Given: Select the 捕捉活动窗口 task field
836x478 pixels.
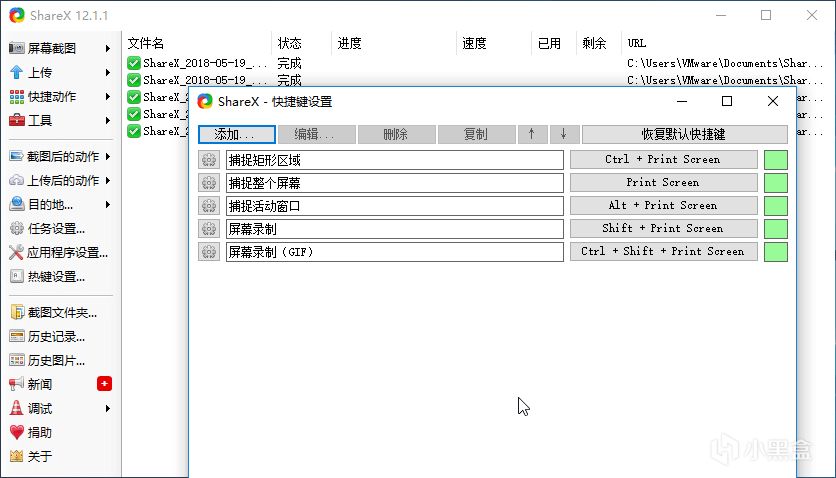Looking at the screenshot, I should coord(395,206).
